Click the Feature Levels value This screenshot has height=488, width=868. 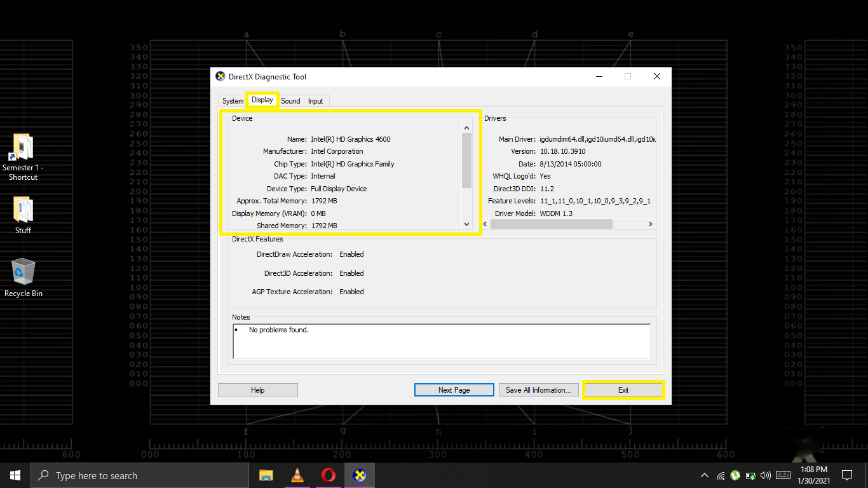[595, 201]
